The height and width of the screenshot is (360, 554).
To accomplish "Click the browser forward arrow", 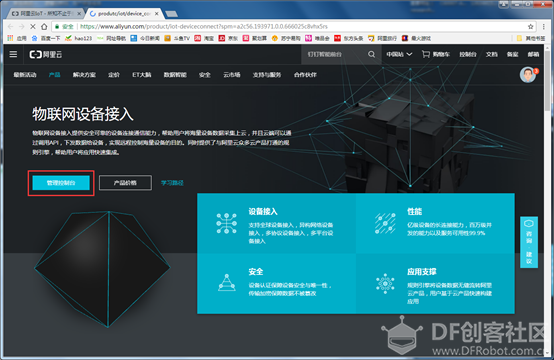I will pyautogui.click(x=22, y=26).
